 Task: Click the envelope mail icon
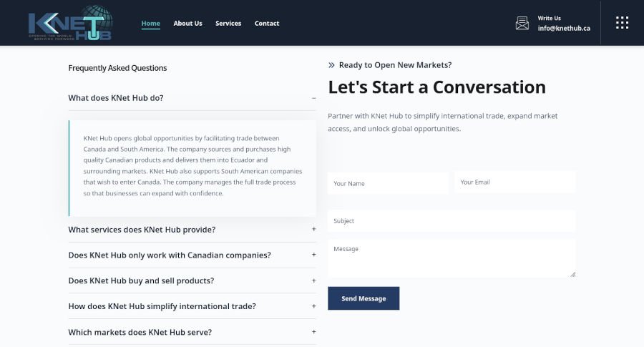pyautogui.click(x=522, y=23)
